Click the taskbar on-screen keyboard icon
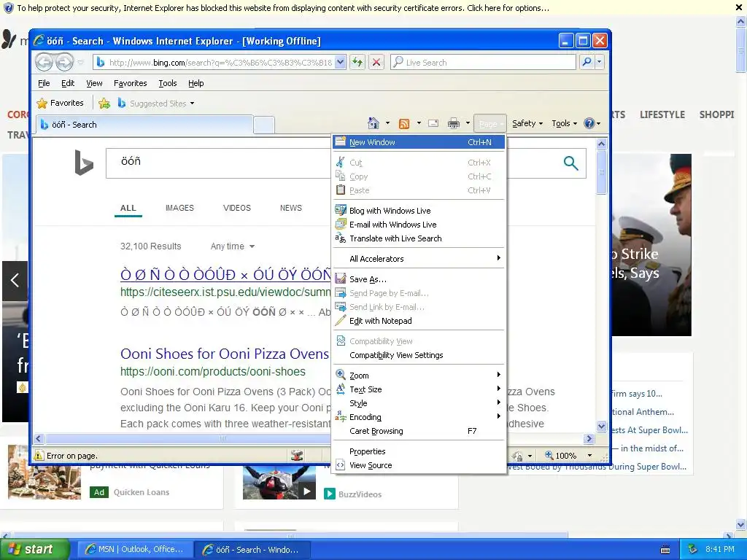Viewport: 747px width, 560px height. tap(665, 550)
